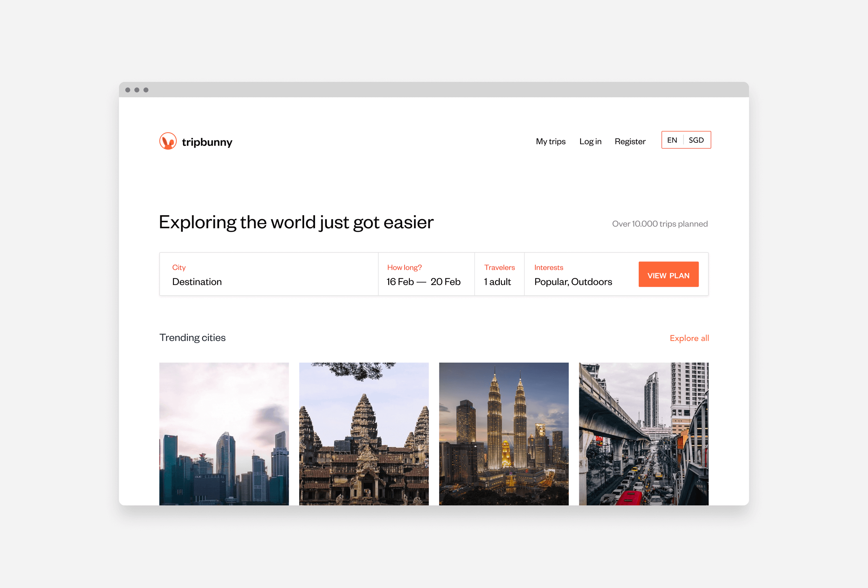Select the 16 Feb start date

[400, 282]
